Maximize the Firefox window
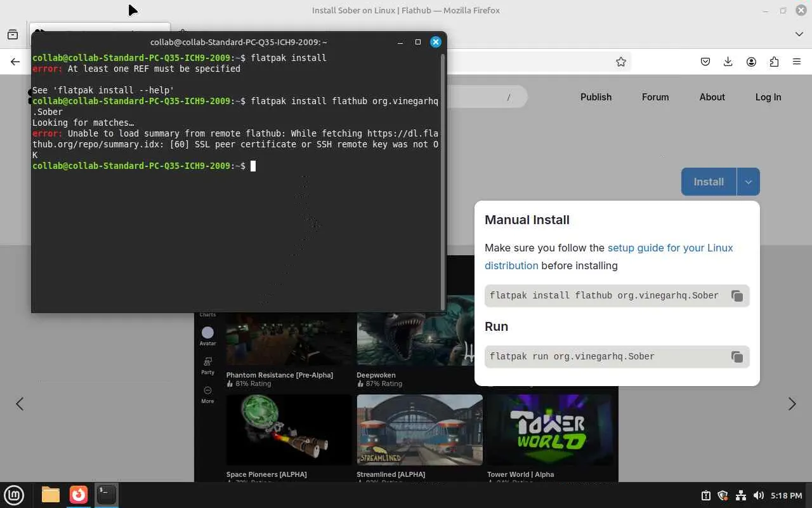The width and height of the screenshot is (812, 508). (783, 11)
